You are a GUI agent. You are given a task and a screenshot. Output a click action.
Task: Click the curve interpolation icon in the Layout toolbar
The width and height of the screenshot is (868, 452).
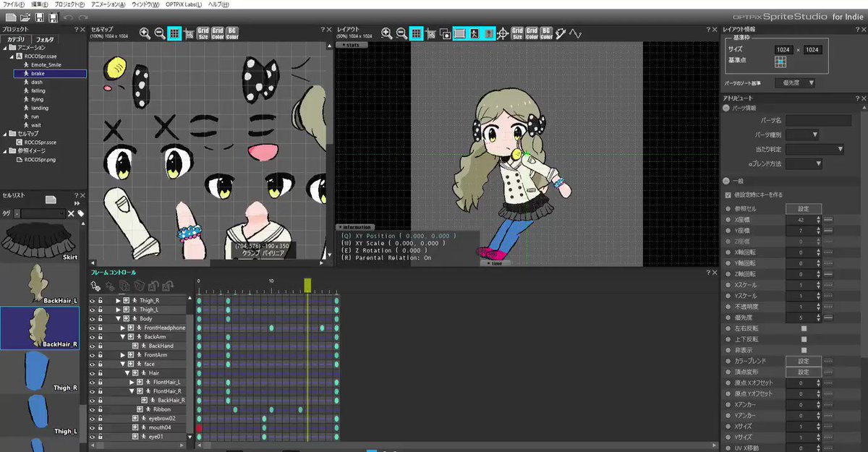pyautogui.click(x=574, y=33)
